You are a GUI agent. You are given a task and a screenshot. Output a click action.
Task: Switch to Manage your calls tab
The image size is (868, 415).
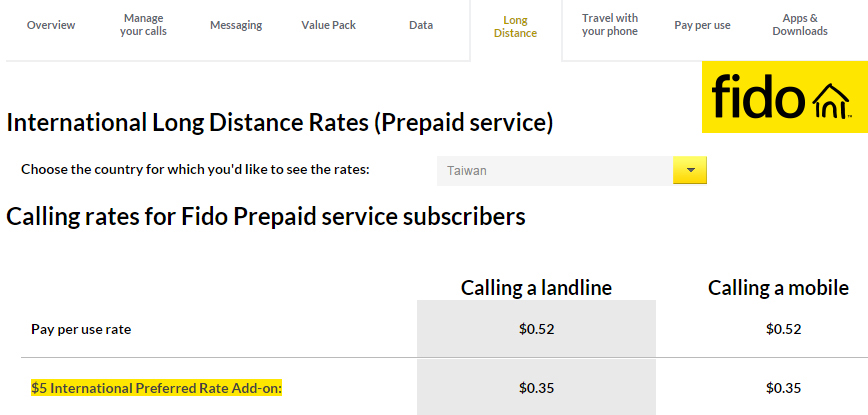pos(143,25)
